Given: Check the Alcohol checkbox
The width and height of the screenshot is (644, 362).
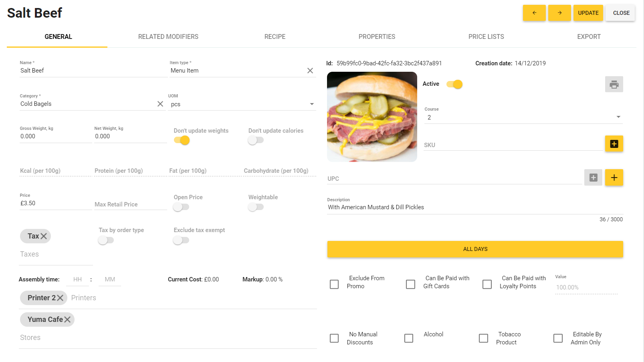Looking at the screenshot, I should coord(409,338).
